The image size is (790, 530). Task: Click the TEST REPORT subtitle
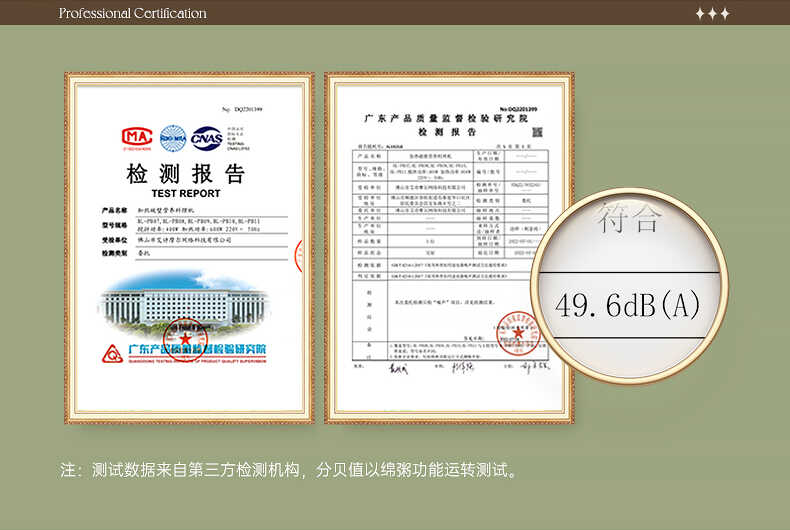coord(185,193)
